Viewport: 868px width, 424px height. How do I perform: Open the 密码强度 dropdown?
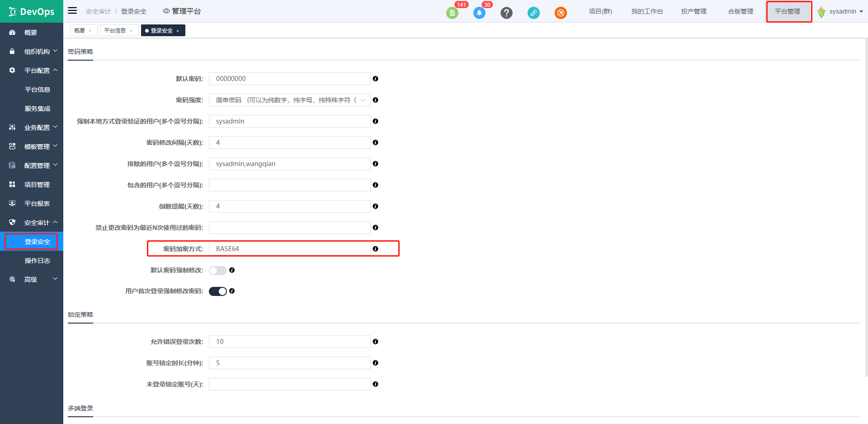[x=289, y=100]
